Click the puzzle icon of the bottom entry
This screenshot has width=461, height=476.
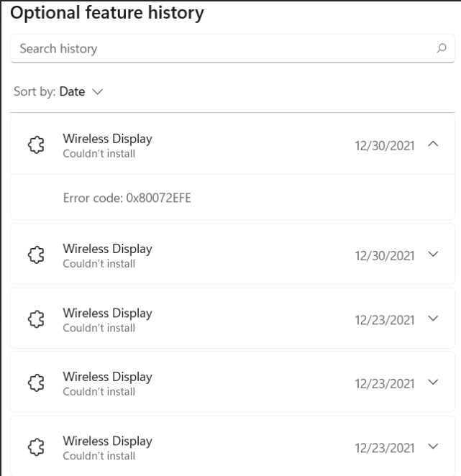point(34,447)
